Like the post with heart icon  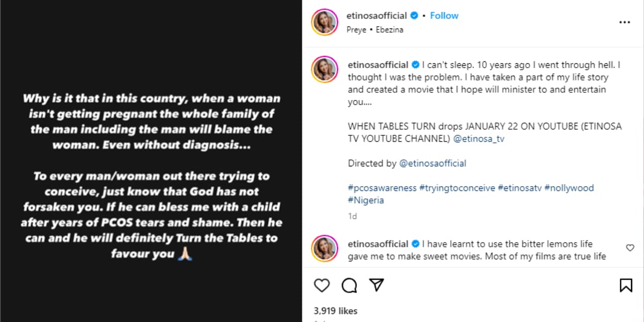tap(321, 285)
